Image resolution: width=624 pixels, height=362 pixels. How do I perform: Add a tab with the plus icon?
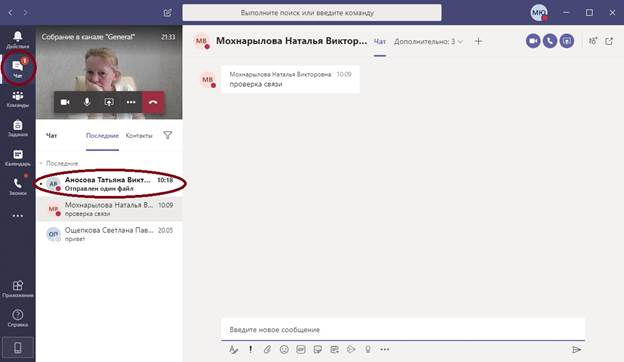click(x=478, y=41)
